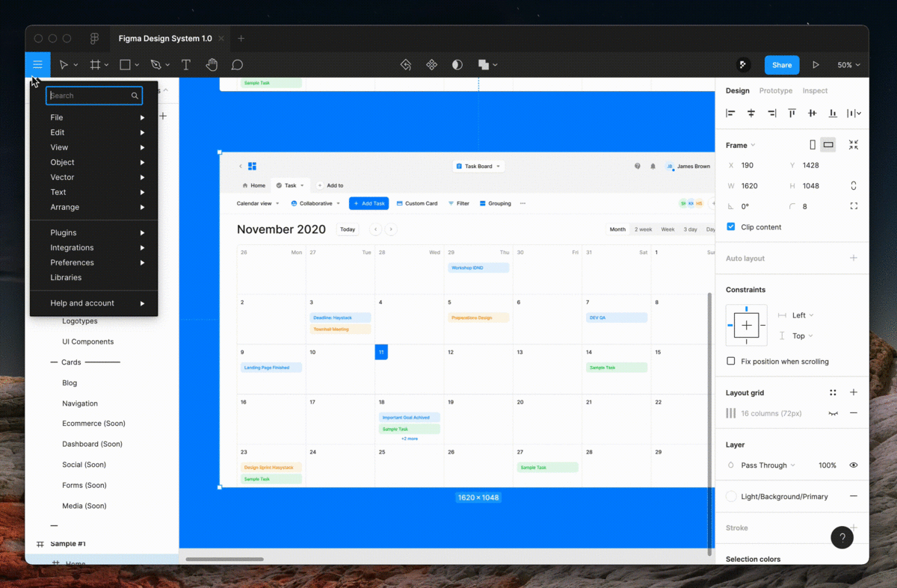
Task: Select the Comment tool
Action: tap(237, 65)
